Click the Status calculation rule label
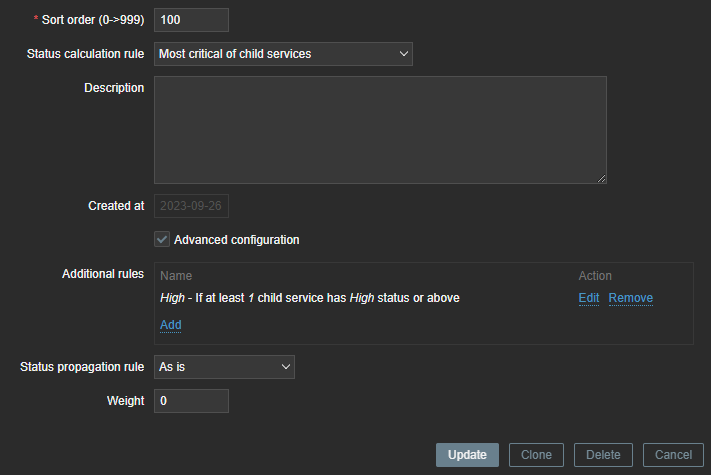The height and width of the screenshot is (475, 711). 85,54
